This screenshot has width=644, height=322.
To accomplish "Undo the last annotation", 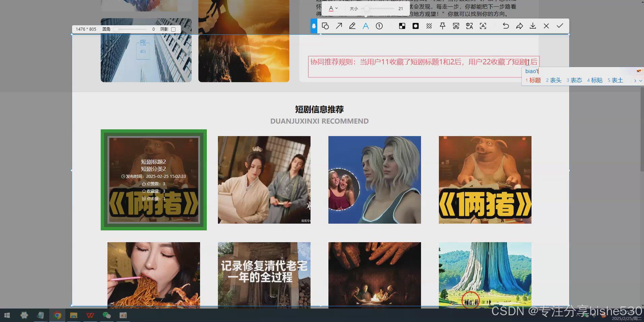I will click(506, 26).
